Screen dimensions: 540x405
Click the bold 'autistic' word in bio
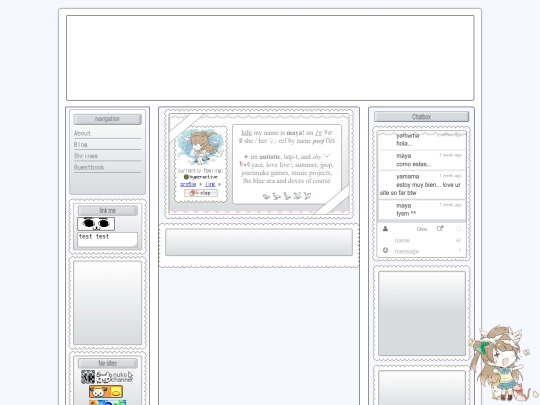point(270,157)
